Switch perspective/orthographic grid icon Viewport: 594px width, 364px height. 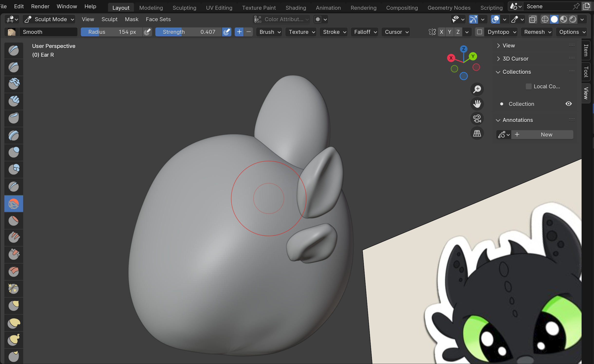(477, 133)
